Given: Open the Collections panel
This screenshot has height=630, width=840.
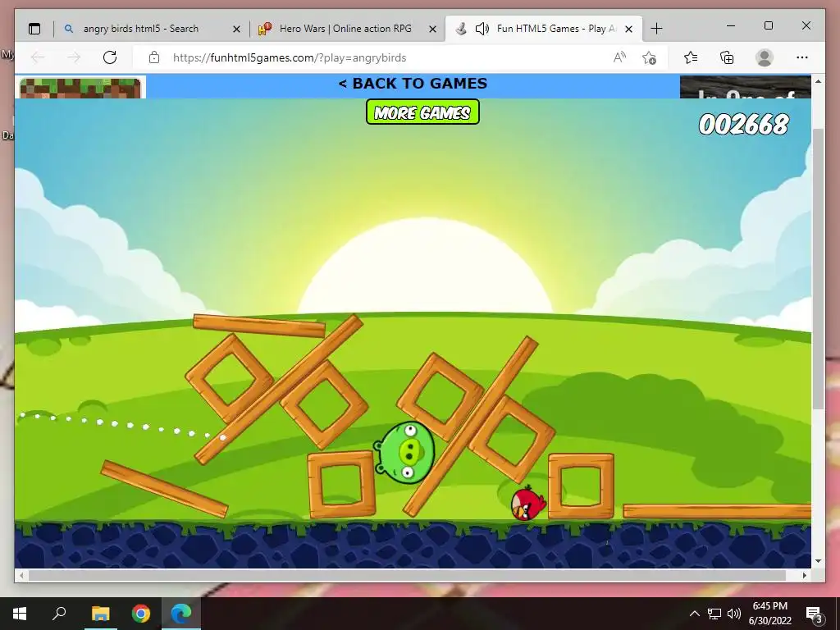Looking at the screenshot, I should (x=727, y=57).
